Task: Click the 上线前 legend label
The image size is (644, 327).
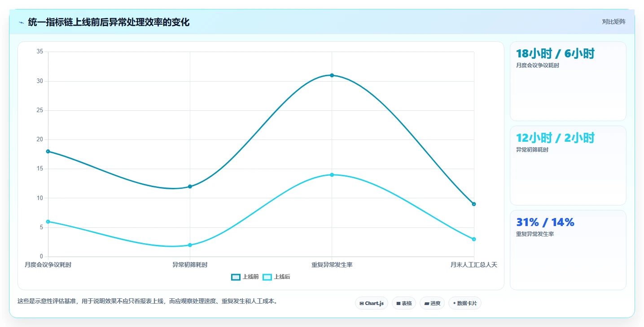Action: click(251, 277)
